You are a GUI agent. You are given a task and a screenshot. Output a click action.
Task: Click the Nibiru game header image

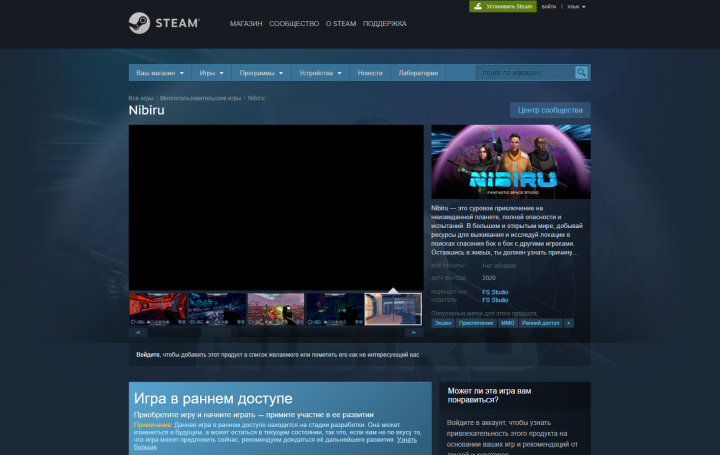pyautogui.click(x=511, y=162)
